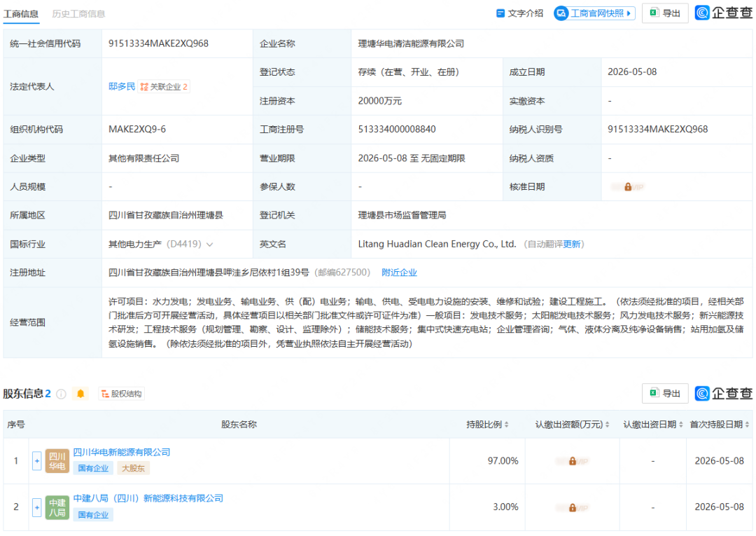Select English name Litang Huadian Clean Energy
Image resolution: width=756 pixels, height=536 pixels.
[437, 244]
